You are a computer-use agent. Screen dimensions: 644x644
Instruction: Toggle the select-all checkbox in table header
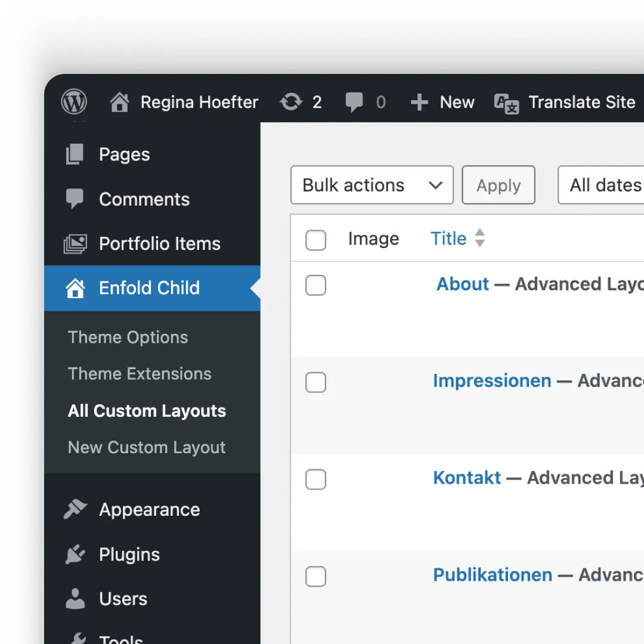pyautogui.click(x=315, y=240)
